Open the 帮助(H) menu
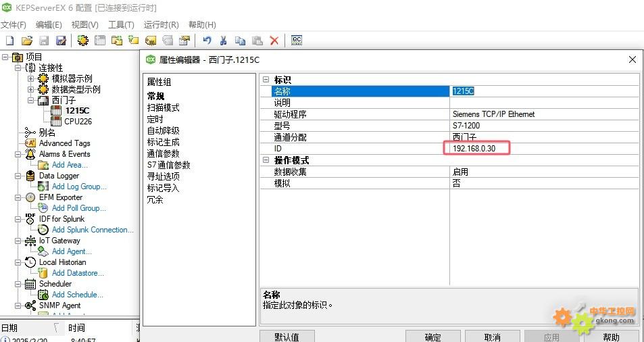The width and height of the screenshot is (644, 342). [x=202, y=24]
